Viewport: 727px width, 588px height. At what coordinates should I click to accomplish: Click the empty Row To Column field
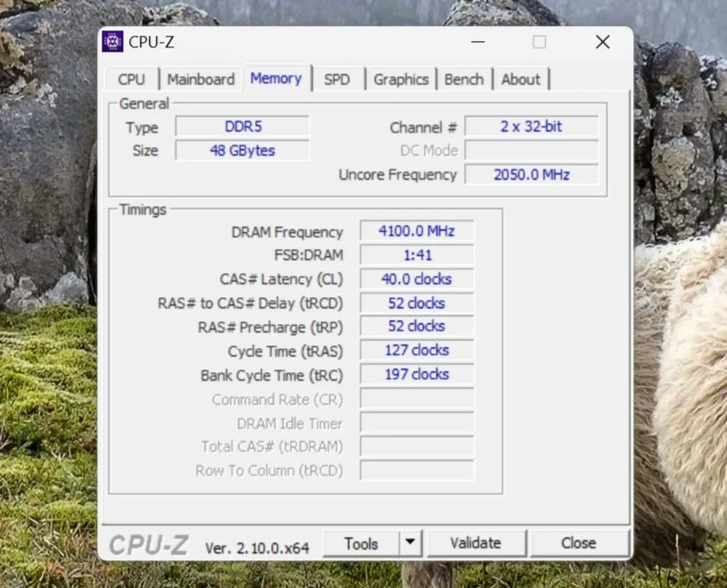[x=417, y=470]
